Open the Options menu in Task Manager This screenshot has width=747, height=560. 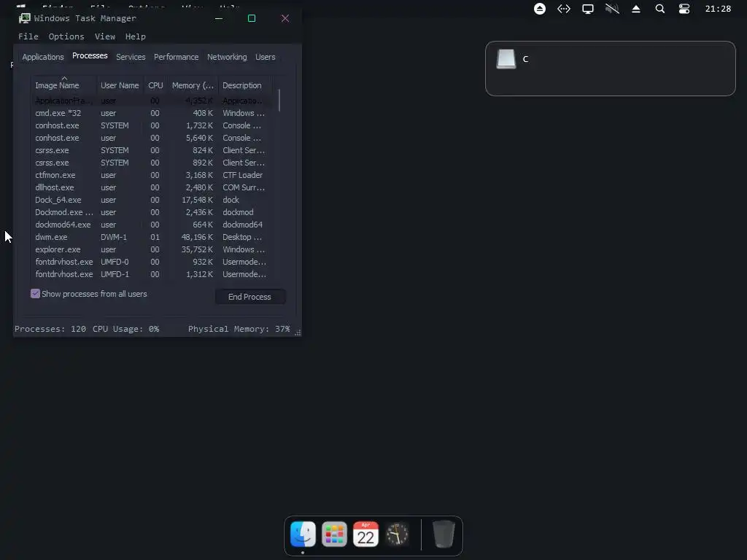point(66,36)
